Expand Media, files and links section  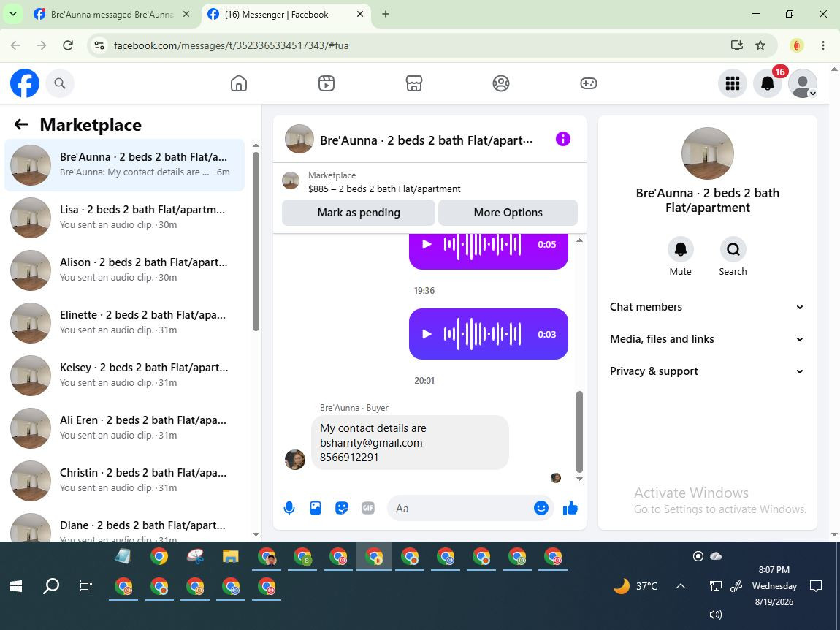pos(707,339)
